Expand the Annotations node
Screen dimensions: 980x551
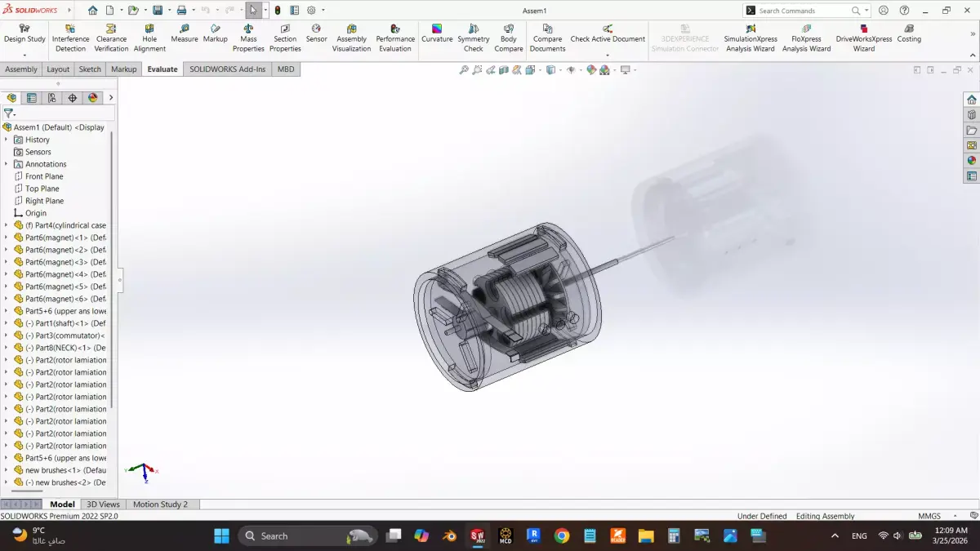point(6,164)
